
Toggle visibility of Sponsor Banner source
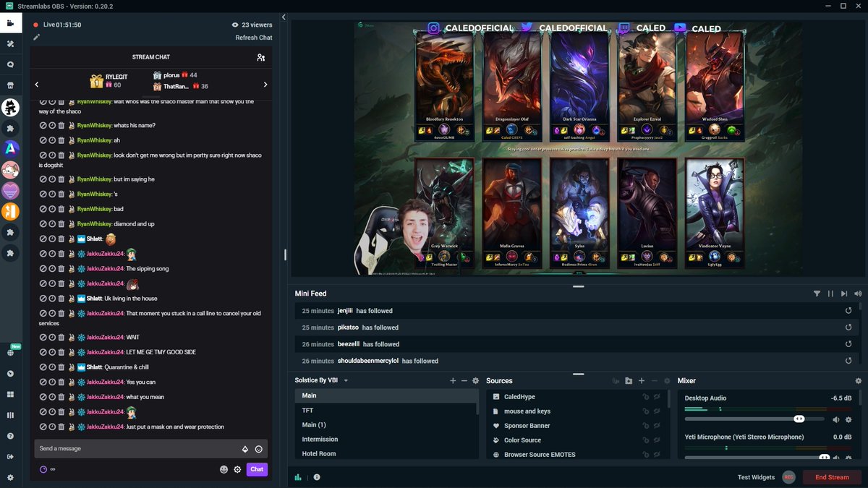point(658,426)
